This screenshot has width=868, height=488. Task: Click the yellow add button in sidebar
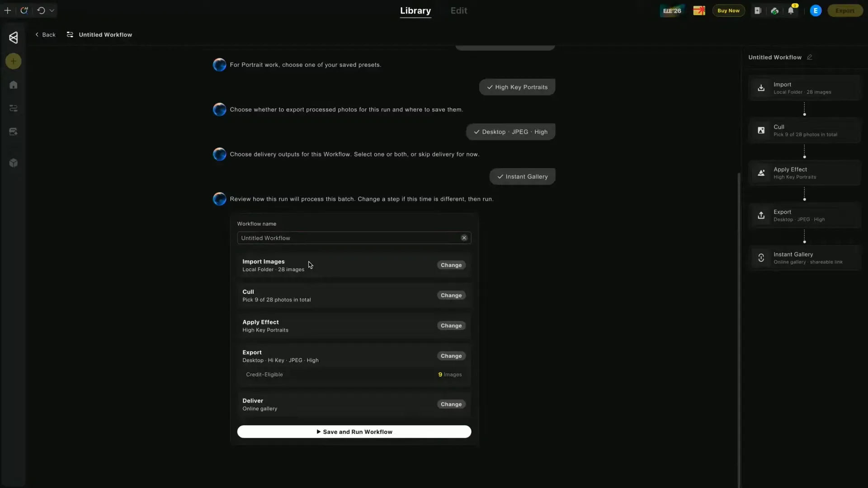coord(14,61)
